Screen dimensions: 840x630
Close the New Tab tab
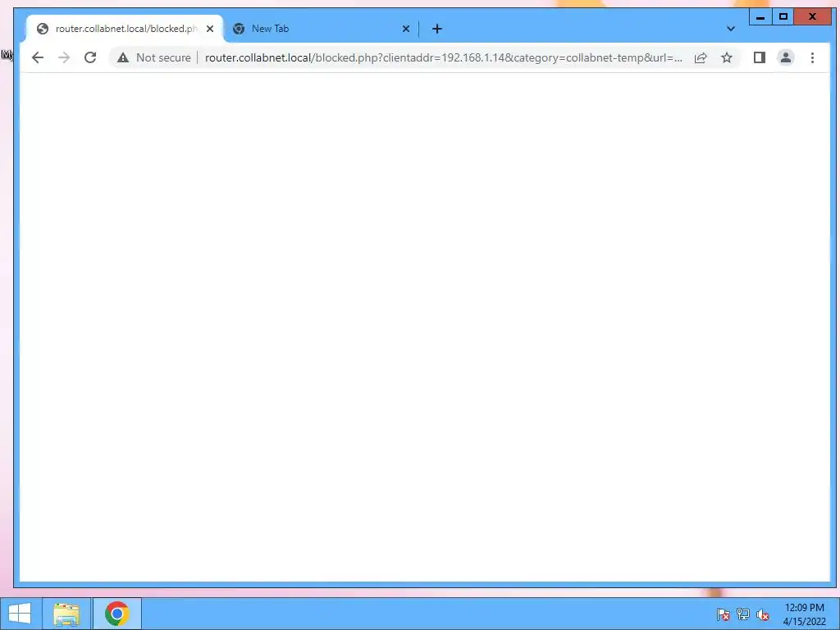pos(405,29)
